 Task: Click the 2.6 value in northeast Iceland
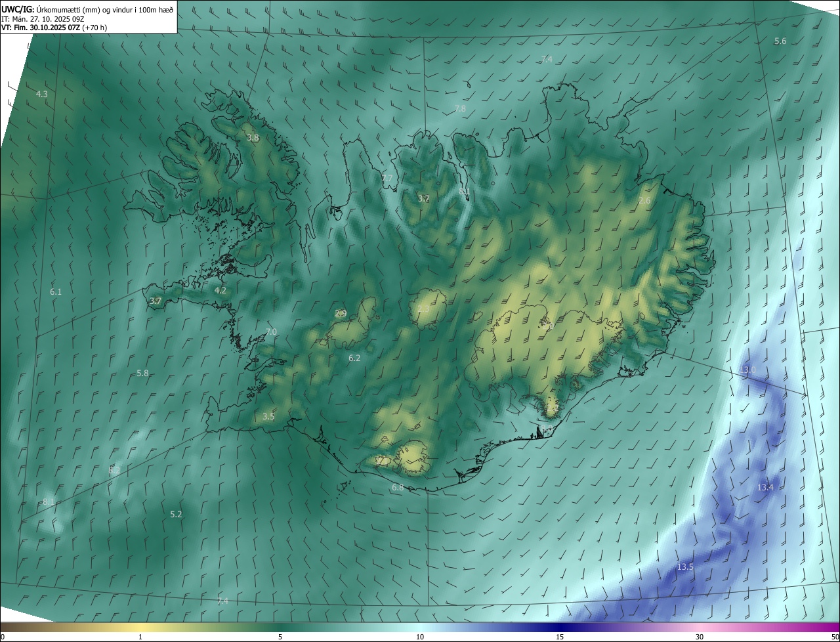[x=644, y=200]
